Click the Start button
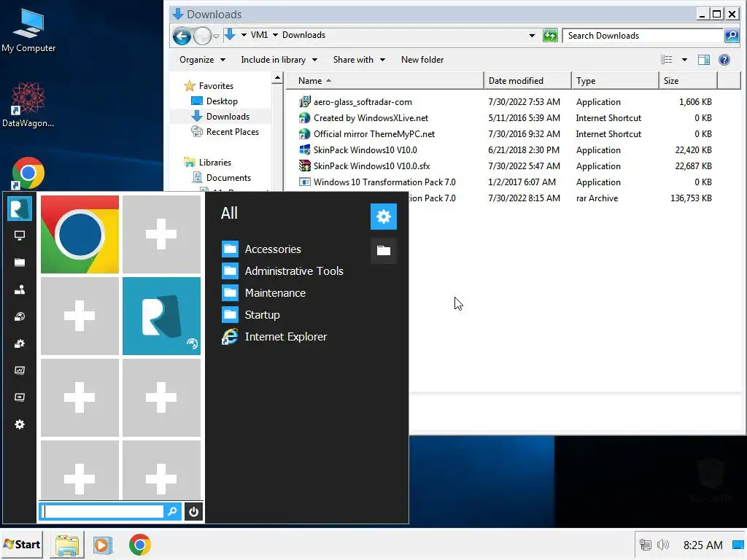747x560 pixels. 22,544
